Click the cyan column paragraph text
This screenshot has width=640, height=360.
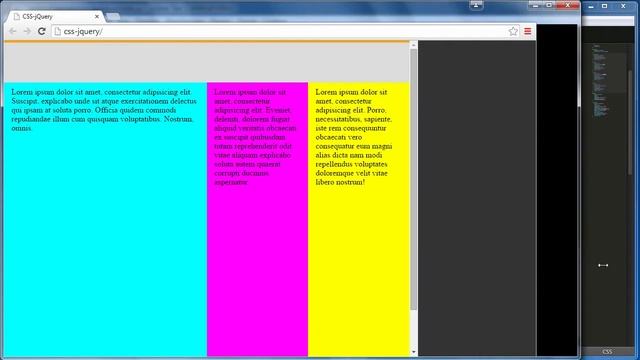[x=104, y=110]
